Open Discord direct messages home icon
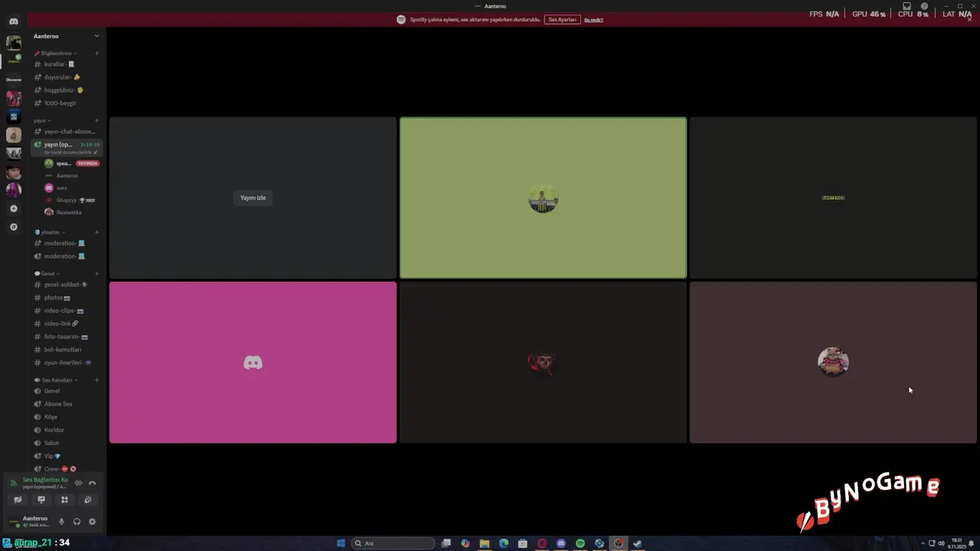Viewport: 980px width, 551px height. coord(13,21)
